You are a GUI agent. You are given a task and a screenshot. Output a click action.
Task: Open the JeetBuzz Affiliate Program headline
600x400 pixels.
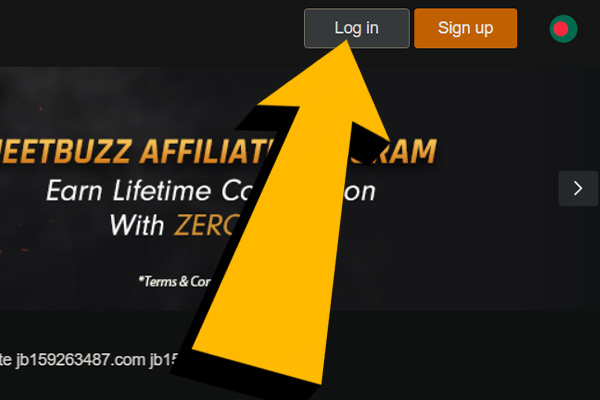coord(218,151)
